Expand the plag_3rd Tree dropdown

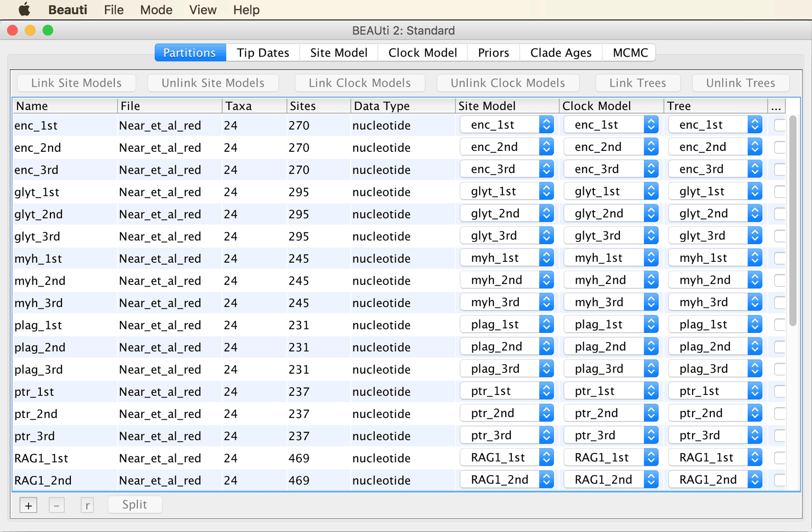715,369
